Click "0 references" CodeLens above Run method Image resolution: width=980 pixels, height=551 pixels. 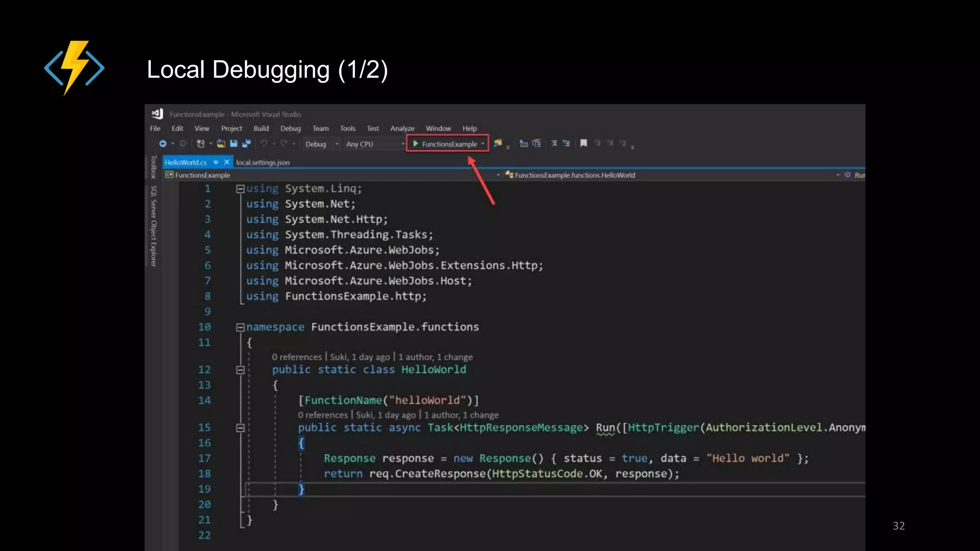(x=323, y=415)
